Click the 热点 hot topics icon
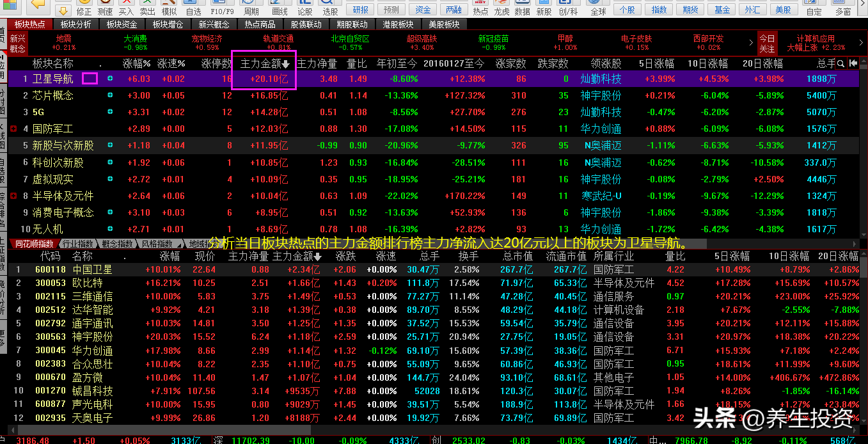Viewport: 868px width, 444px height. [x=480, y=8]
